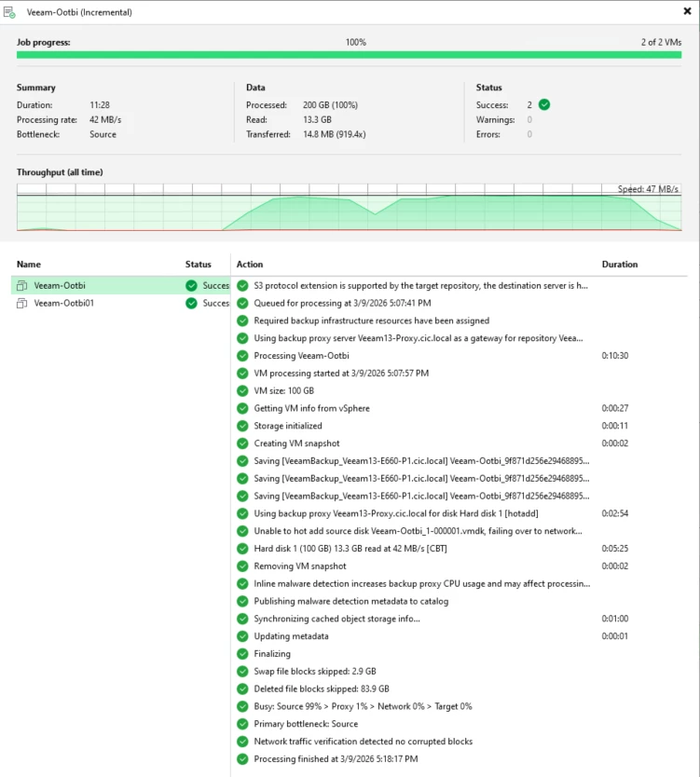
Task: Select 'Using backup proxy server Veeam13-Proxy' log line
Action: [x=419, y=338]
